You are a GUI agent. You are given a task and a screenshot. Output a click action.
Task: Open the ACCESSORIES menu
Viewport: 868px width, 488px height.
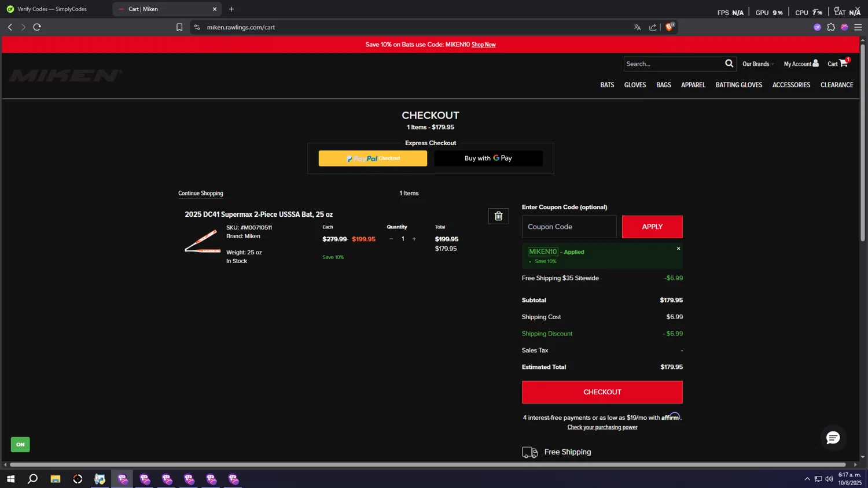point(791,85)
